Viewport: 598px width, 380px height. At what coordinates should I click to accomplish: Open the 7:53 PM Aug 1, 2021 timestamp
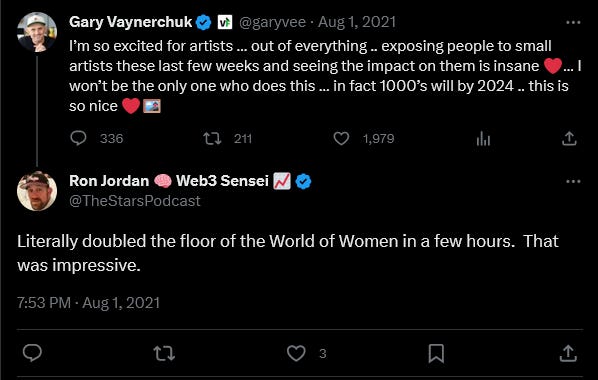click(x=88, y=303)
